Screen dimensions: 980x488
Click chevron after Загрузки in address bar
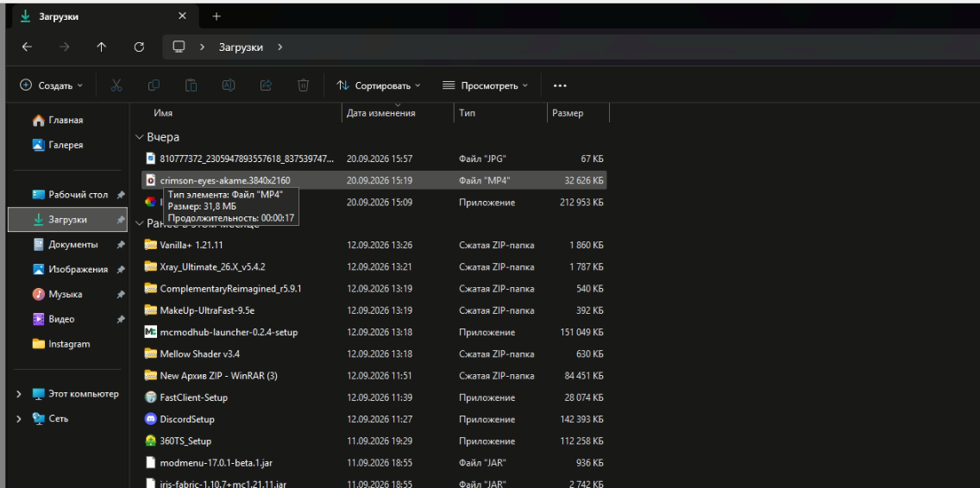(x=280, y=47)
